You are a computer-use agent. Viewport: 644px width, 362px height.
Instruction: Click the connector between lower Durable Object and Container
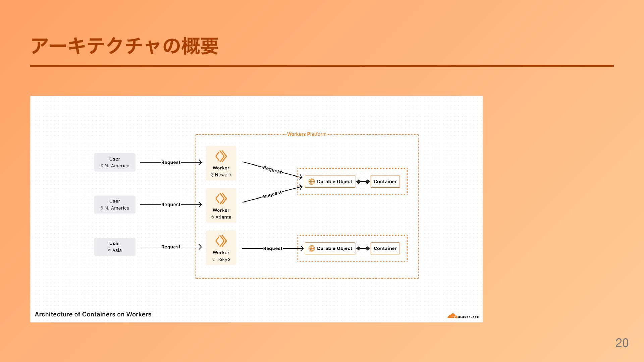click(363, 248)
